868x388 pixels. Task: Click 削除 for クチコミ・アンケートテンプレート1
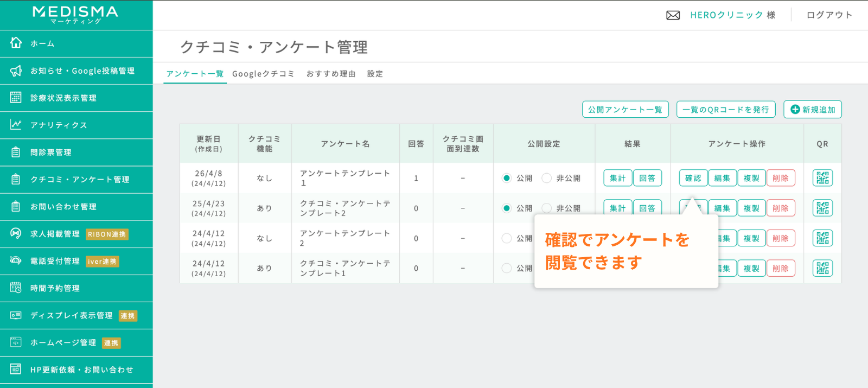[781, 268]
